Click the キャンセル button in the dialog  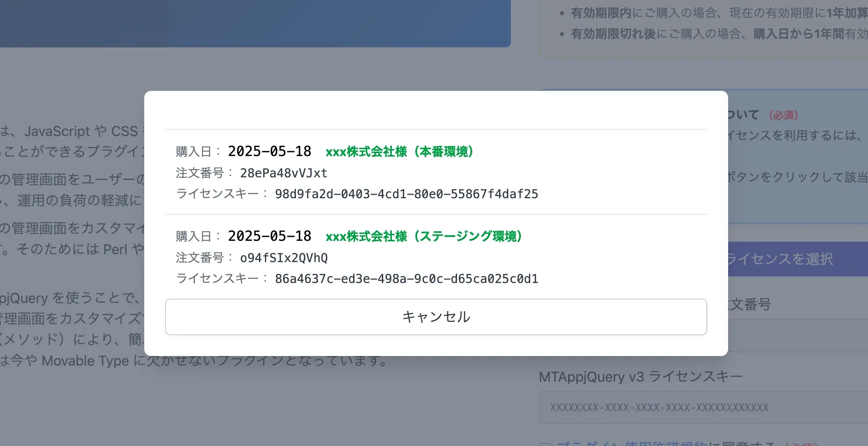pos(436,317)
